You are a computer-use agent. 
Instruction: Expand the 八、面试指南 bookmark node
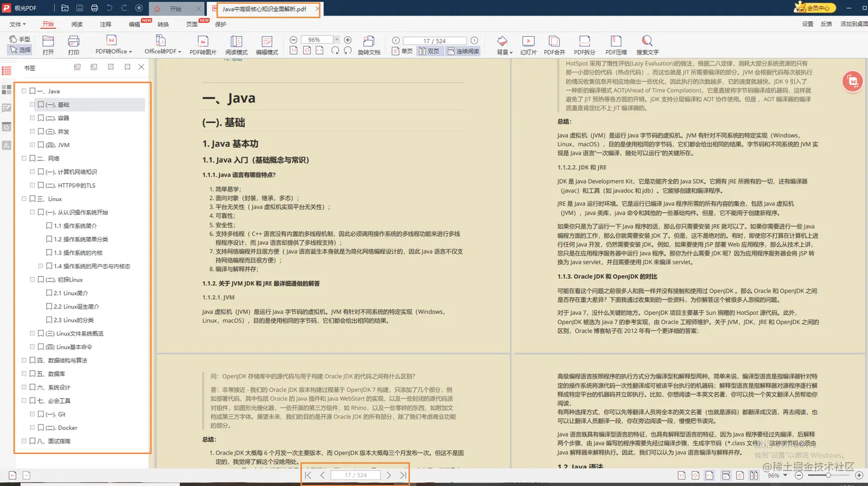pos(24,441)
